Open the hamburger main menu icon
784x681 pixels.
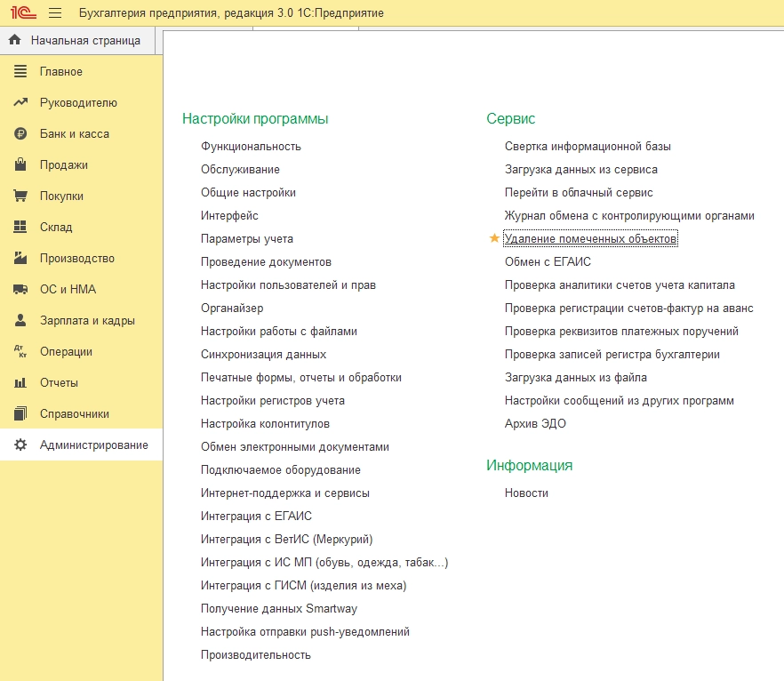coord(55,13)
